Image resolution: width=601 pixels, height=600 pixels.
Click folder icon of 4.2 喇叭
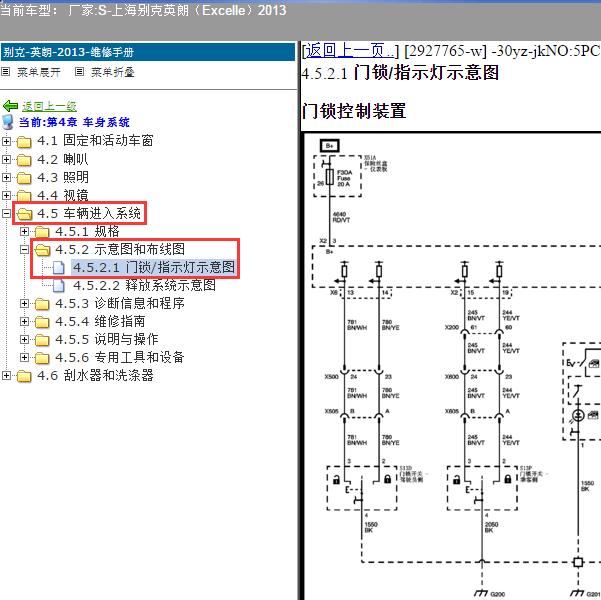(24, 159)
